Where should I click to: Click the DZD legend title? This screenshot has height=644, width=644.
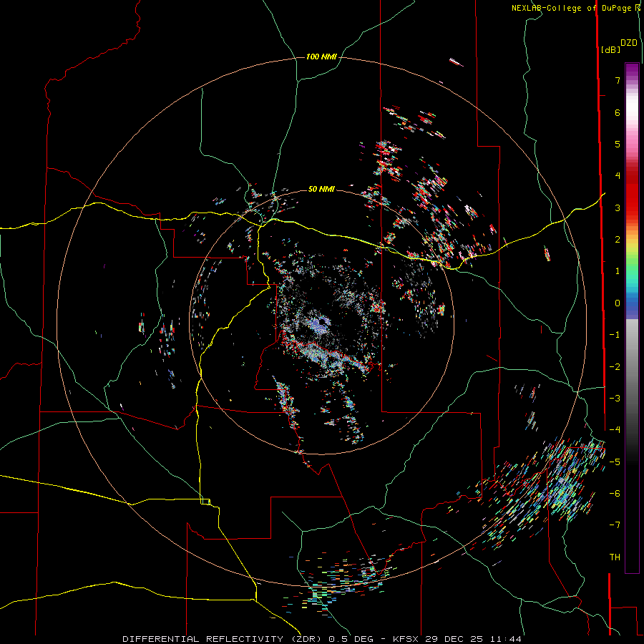point(629,43)
